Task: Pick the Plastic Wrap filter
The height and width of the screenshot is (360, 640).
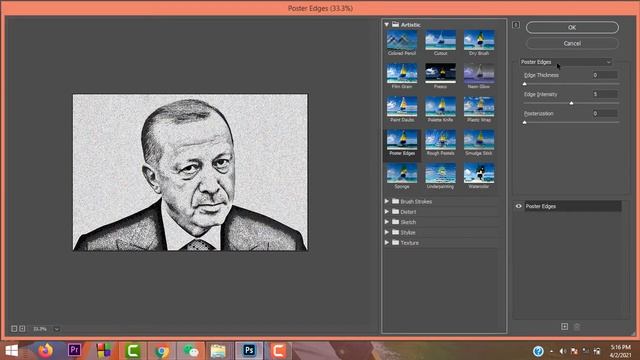Action: 479,107
